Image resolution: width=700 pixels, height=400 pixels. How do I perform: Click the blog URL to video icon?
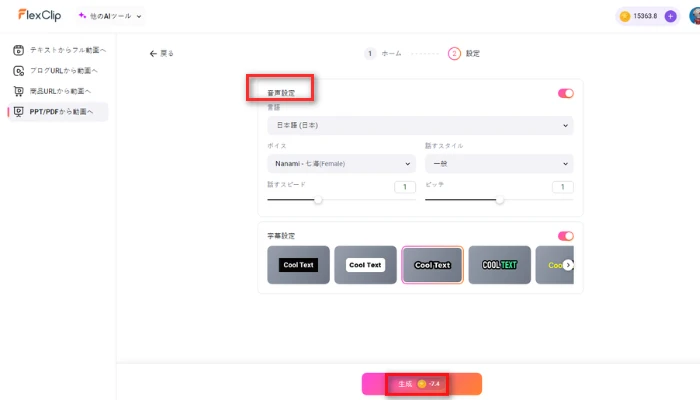18,70
